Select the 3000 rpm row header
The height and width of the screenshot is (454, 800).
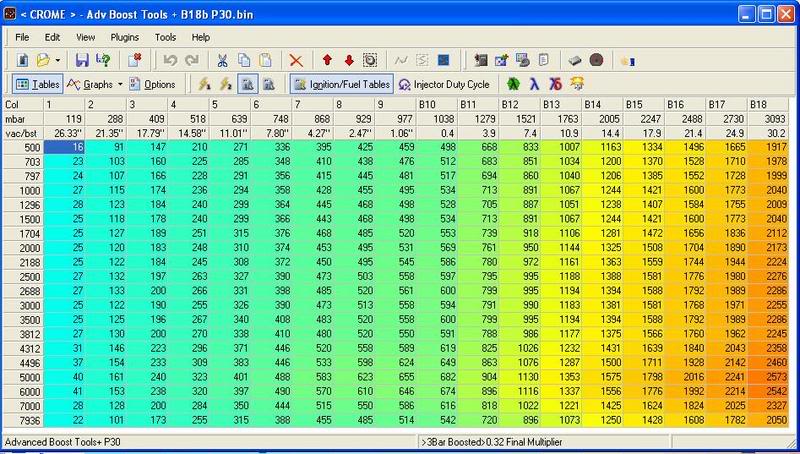click(22, 306)
